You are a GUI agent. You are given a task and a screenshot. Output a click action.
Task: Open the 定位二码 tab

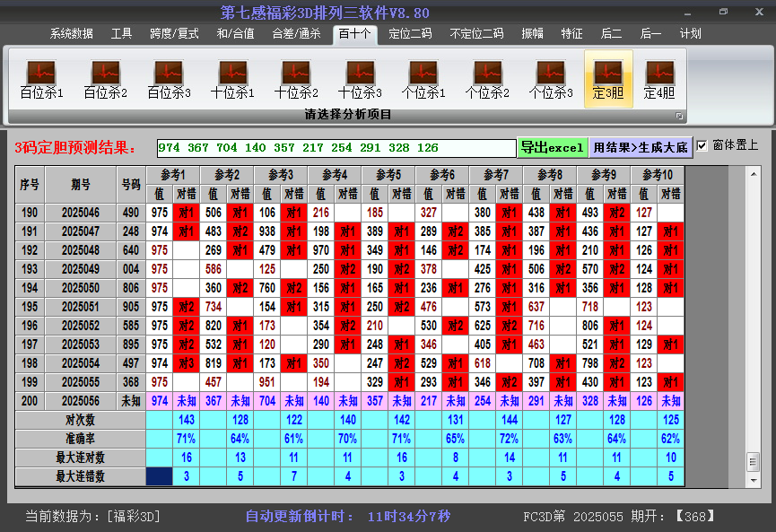(x=410, y=33)
